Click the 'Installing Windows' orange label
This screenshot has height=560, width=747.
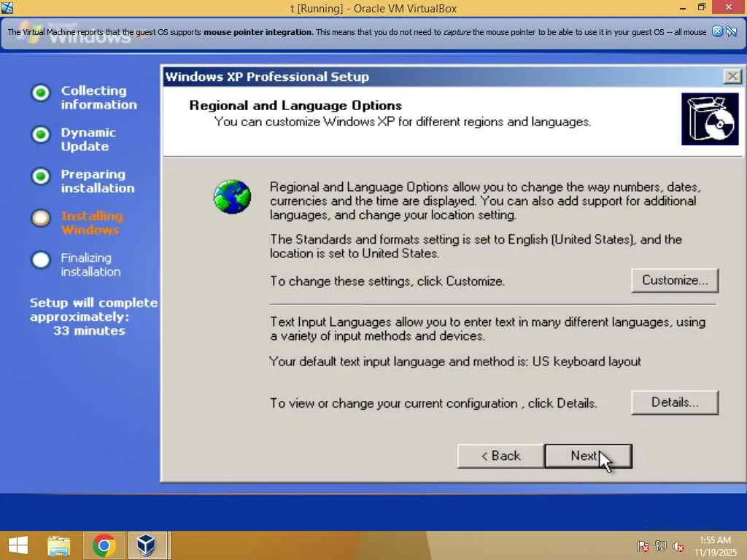92,223
